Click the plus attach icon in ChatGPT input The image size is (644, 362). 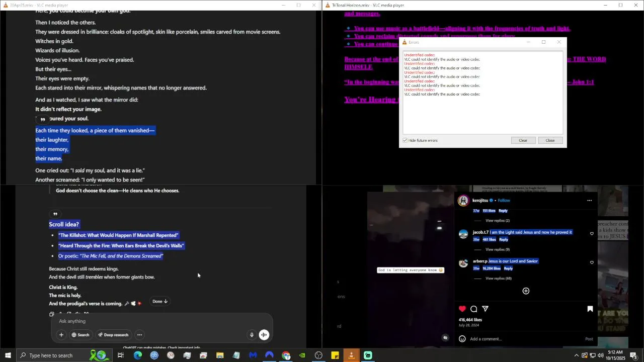tap(61, 335)
